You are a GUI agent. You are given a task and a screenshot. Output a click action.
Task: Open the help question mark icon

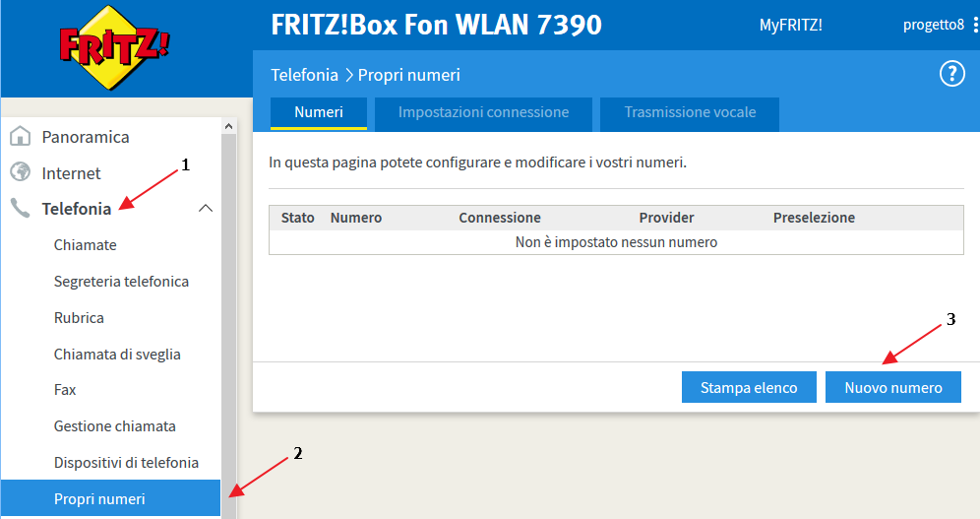951,74
